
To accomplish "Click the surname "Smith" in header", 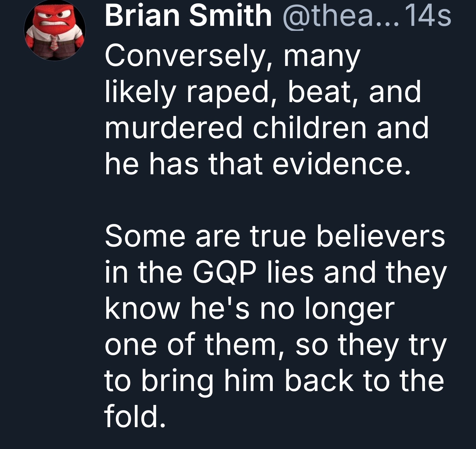I will click(230, 16).
